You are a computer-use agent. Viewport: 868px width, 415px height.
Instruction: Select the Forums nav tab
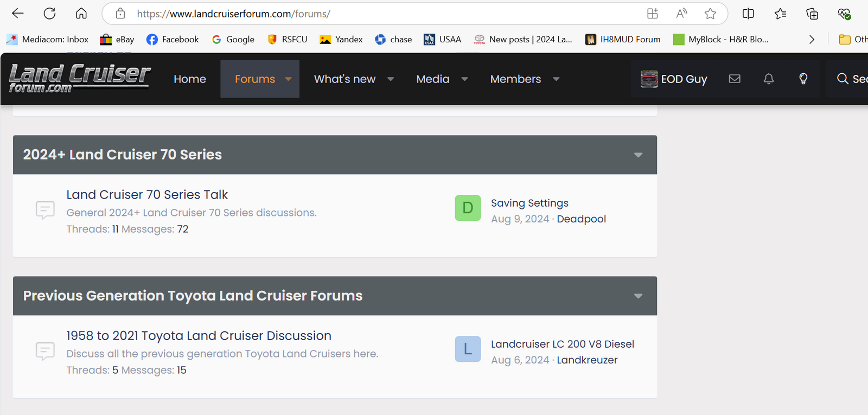[255, 79]
